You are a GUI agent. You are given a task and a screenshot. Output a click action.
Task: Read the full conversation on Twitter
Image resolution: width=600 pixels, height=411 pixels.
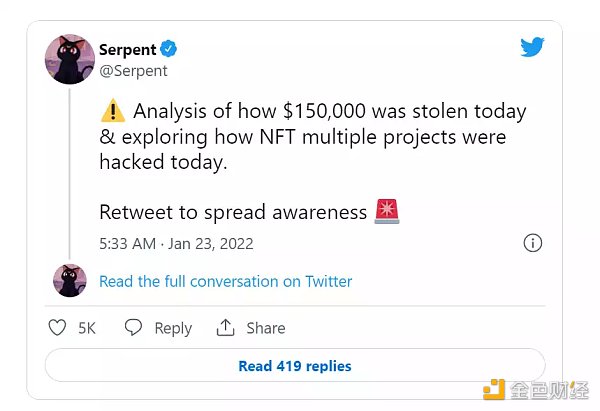click(225, 282)
